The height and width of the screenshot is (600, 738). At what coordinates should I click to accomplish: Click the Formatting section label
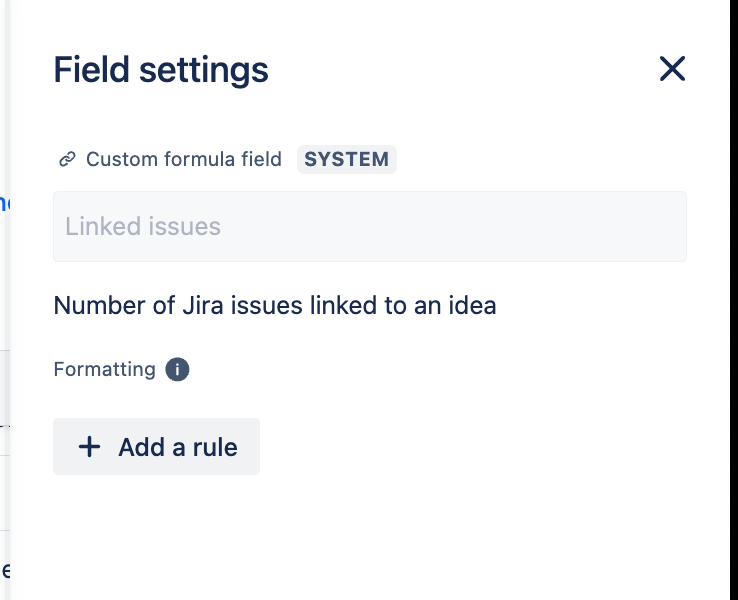pyautogui.click(x=104, y=370)
